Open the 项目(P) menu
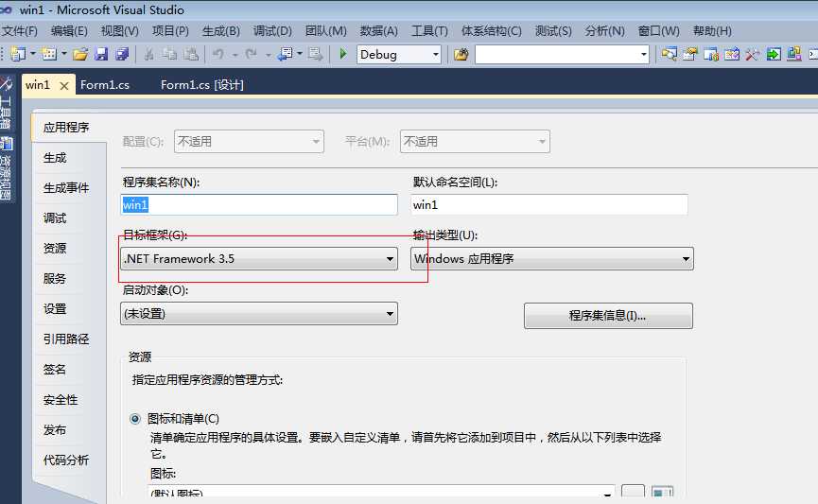The height and width of the screenshot is (504, 818). [x=170, y=31]
